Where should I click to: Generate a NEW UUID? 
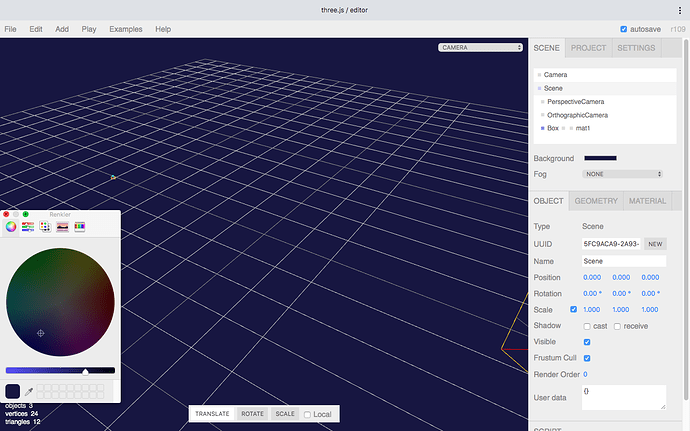655,244
